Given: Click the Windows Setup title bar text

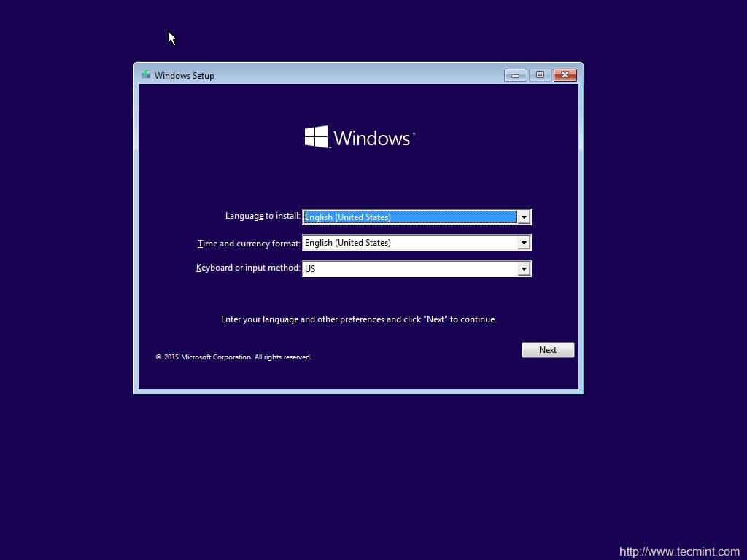Looking at the screenshot, I should (184, 75).
